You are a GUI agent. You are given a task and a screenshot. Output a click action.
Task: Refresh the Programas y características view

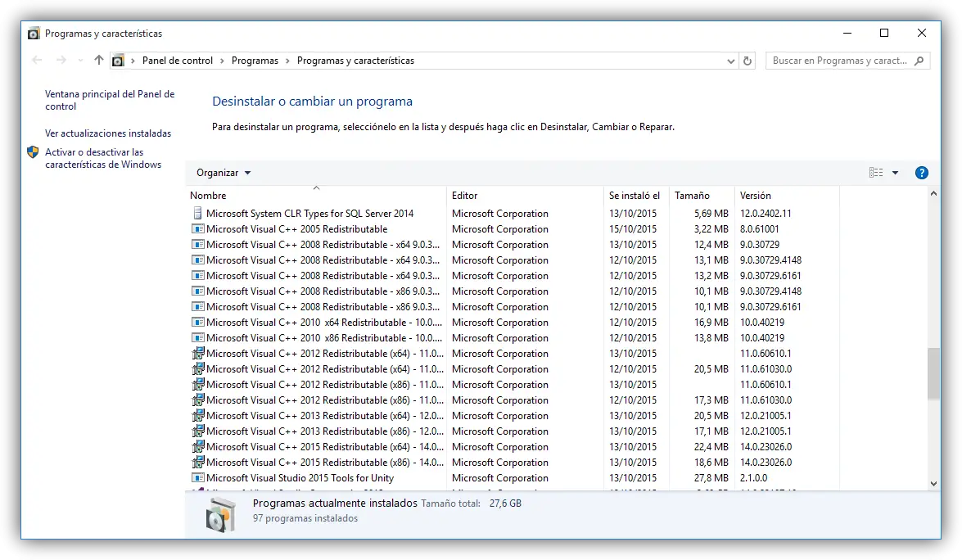pyautogui.click(x=747, y=61)
